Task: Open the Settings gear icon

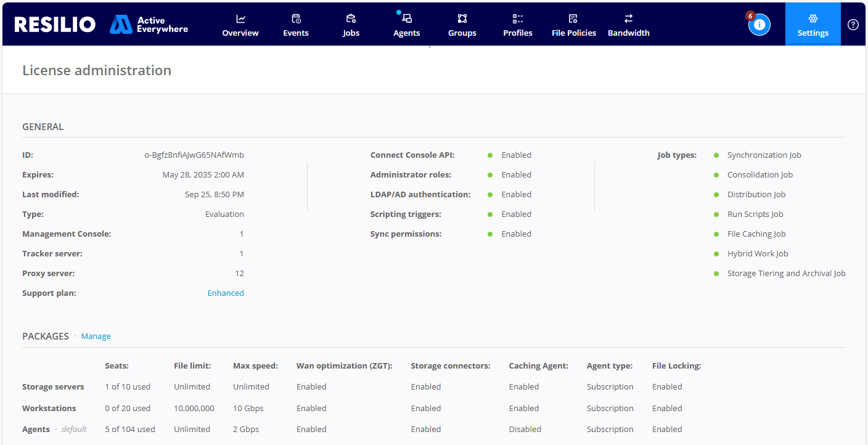Action: click(813, 18)
